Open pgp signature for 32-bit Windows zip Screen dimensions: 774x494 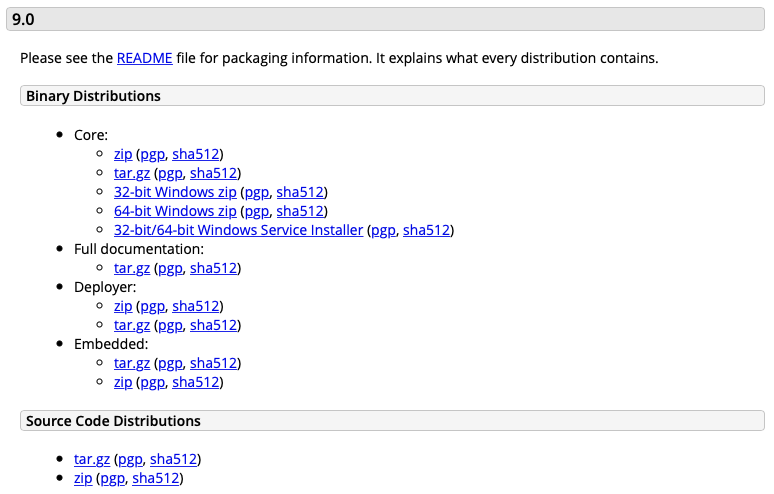tap(257, 192)
